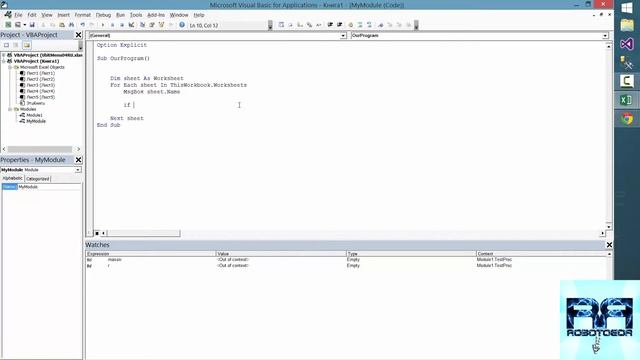This screenshot has height=360, width=640.
Task: Open the (General) object dropdown
Action: tap(343, 36)
